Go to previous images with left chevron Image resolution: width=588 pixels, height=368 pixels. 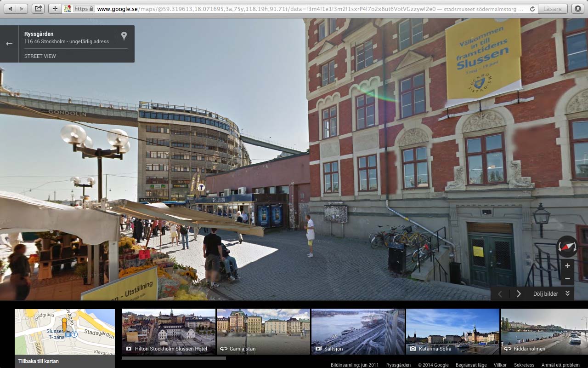(x=500, y=293)
